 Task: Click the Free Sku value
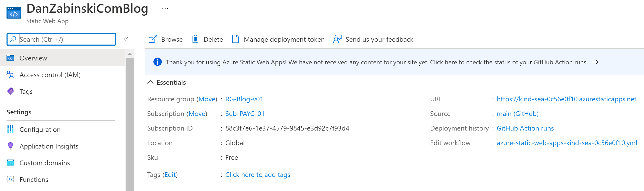pyautogui.click(x=232, y=157)
